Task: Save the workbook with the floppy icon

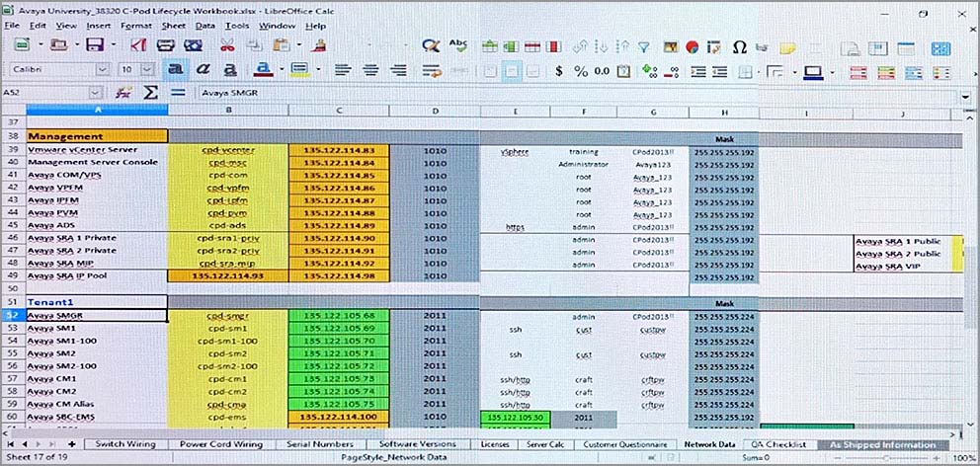Action: click(x=95, y=45)
